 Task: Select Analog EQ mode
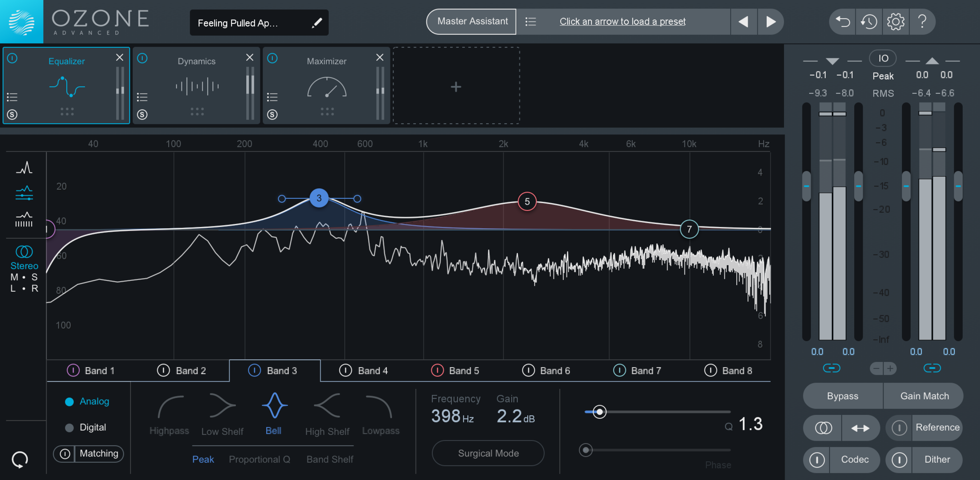pyautogui.click(x=70, y=401)
